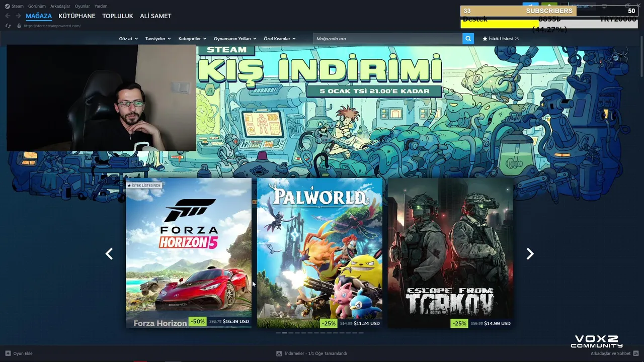The height and width of the screenshot is (362, 644).
Task: Click the padlock icon beside the URL
Action: (19, 26)
